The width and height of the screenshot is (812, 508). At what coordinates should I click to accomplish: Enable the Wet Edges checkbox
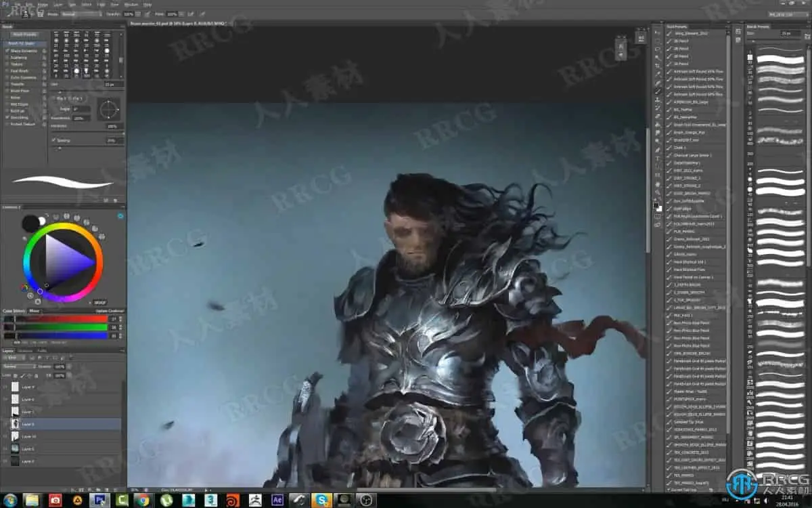(7, 104)
